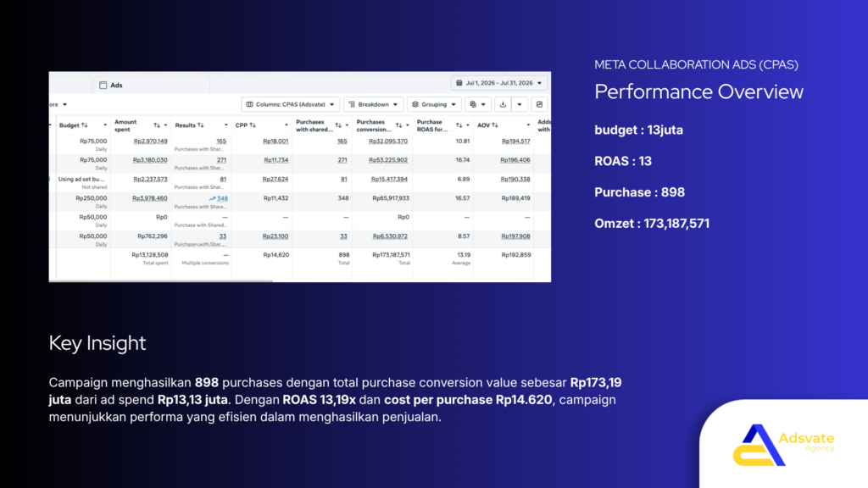This screenshot has width=868, height=488.
Task: Click the table's horizontal scrollbar
Action: click(160, 281)
